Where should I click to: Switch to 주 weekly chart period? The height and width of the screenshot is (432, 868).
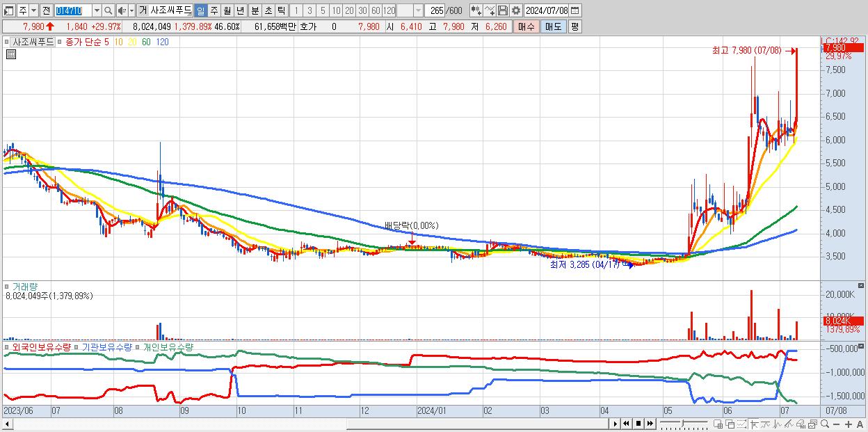pos(214,10)
